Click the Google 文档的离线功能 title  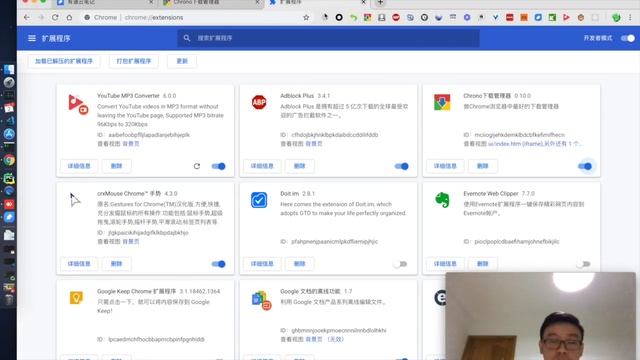tap(310, 291)
